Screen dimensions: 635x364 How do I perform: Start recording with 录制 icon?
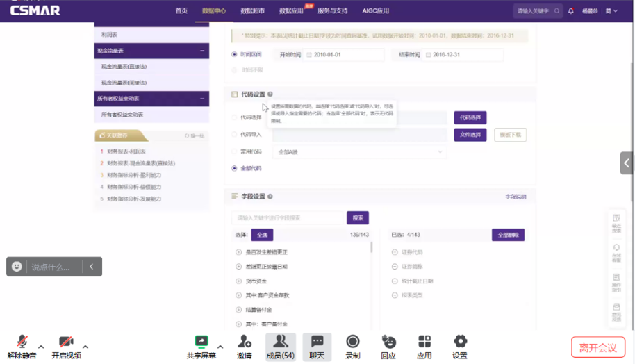point(353,342)
